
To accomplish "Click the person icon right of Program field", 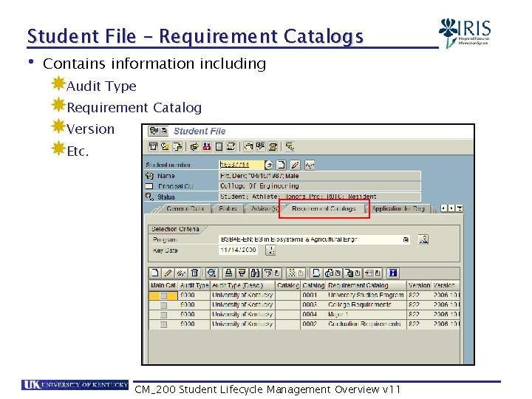I will (423, 239).
